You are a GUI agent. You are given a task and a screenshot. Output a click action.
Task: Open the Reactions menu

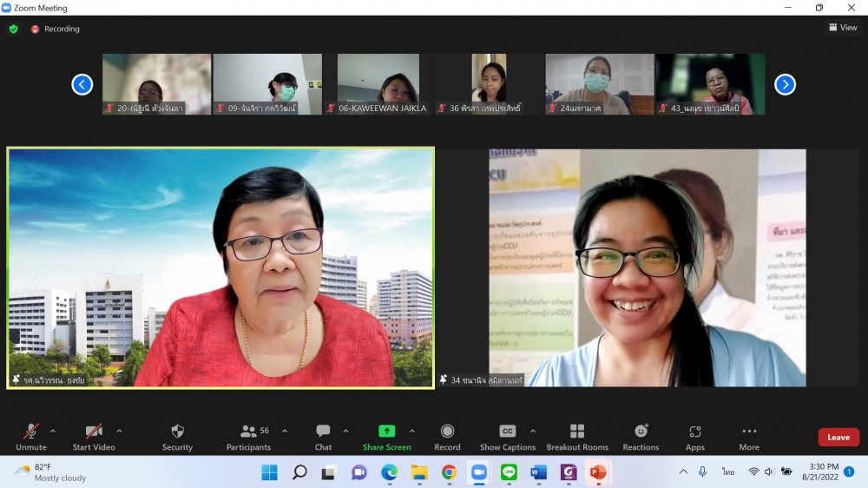pos(641,437)
